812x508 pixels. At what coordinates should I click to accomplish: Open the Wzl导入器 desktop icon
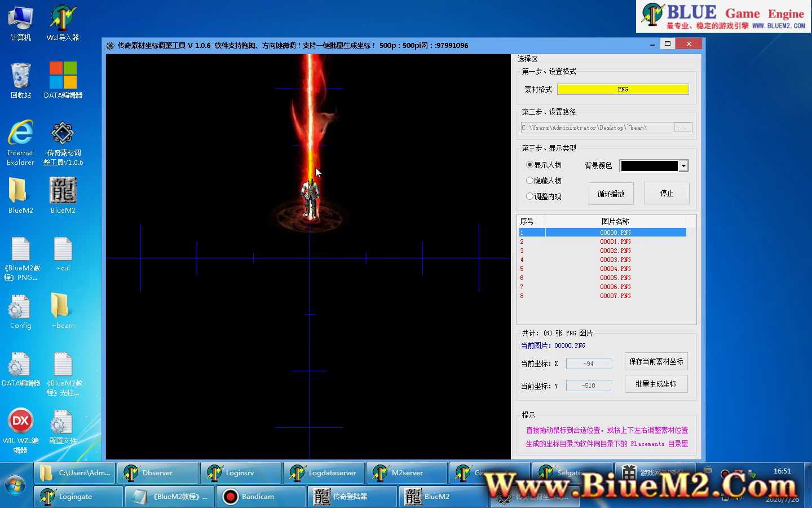[x=63, y=23]
